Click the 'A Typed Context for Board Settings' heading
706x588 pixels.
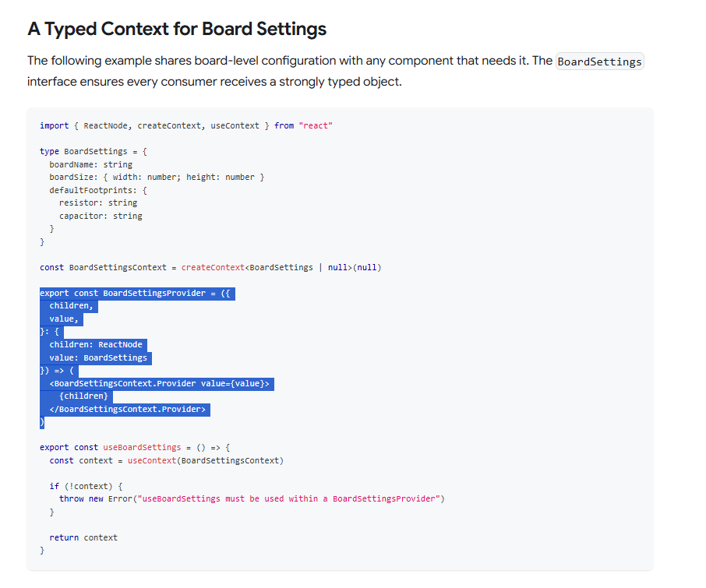(177, 30)
